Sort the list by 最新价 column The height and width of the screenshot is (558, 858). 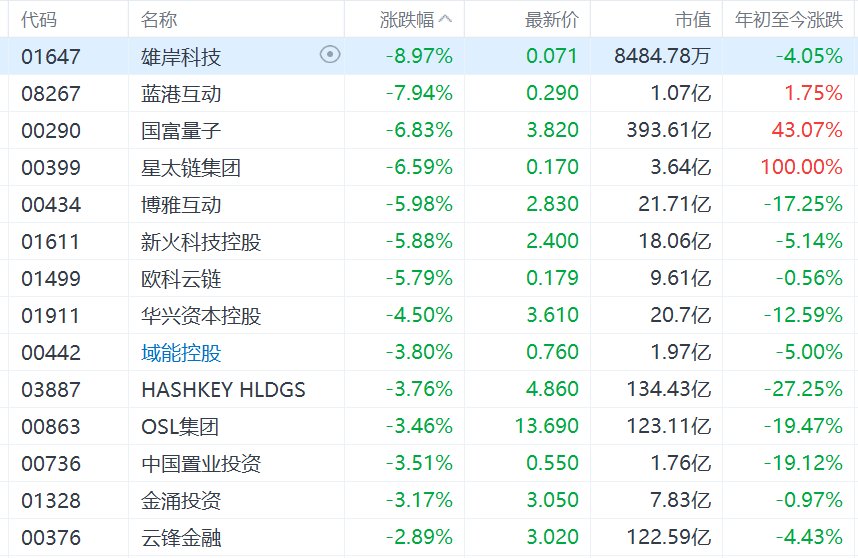[x=551, y=19]
